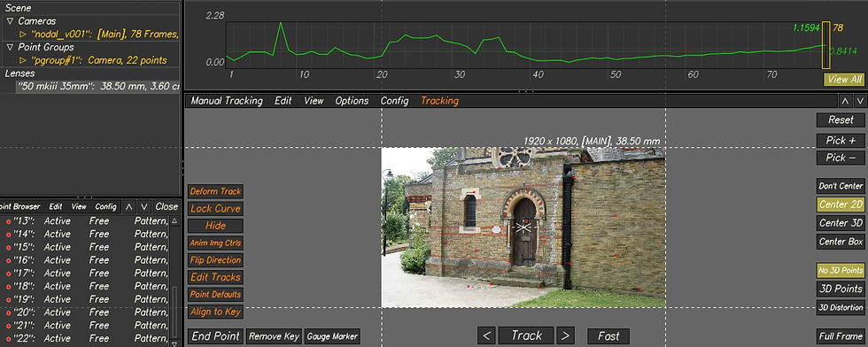Open the Options menu
Viewport: 868px width, 347px height.
pos(352,101)
